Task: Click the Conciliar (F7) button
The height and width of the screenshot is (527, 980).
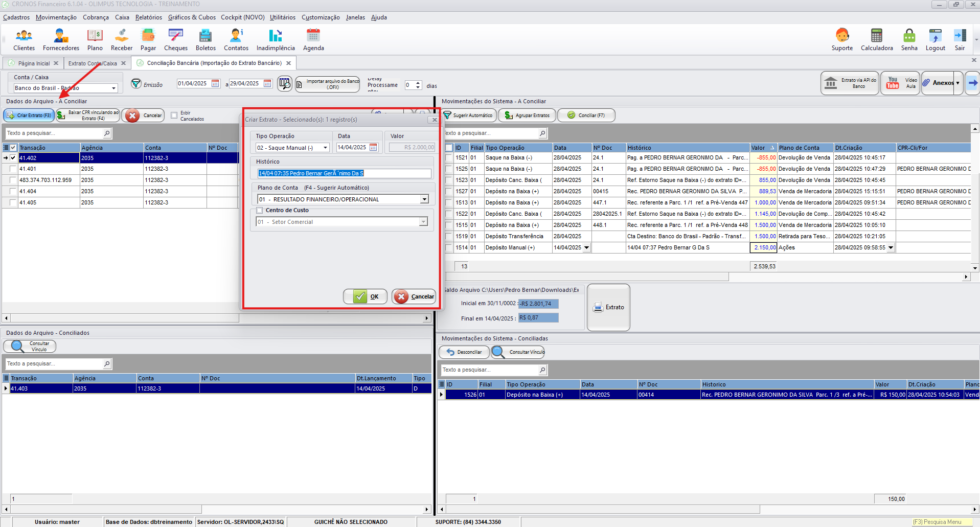Action: click(x=586, y=116)
